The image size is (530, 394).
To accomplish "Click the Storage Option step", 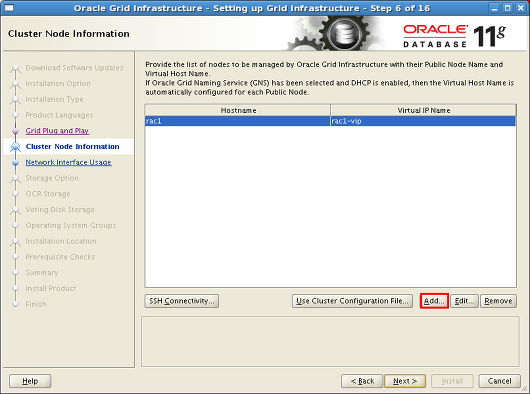I will coord(52,178).
